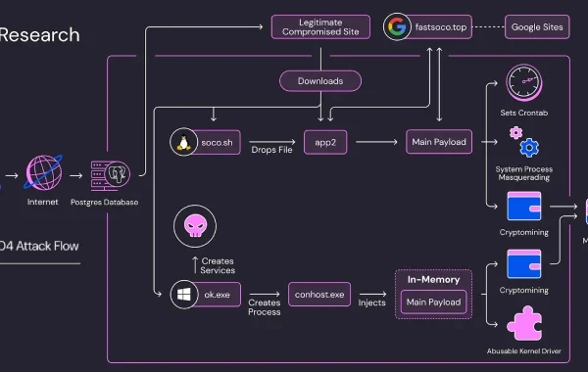The width and height of the screenshot is (588, 372).
Task: Select the Legitimate Compromised Site box
Action: (x=320, y=27)
